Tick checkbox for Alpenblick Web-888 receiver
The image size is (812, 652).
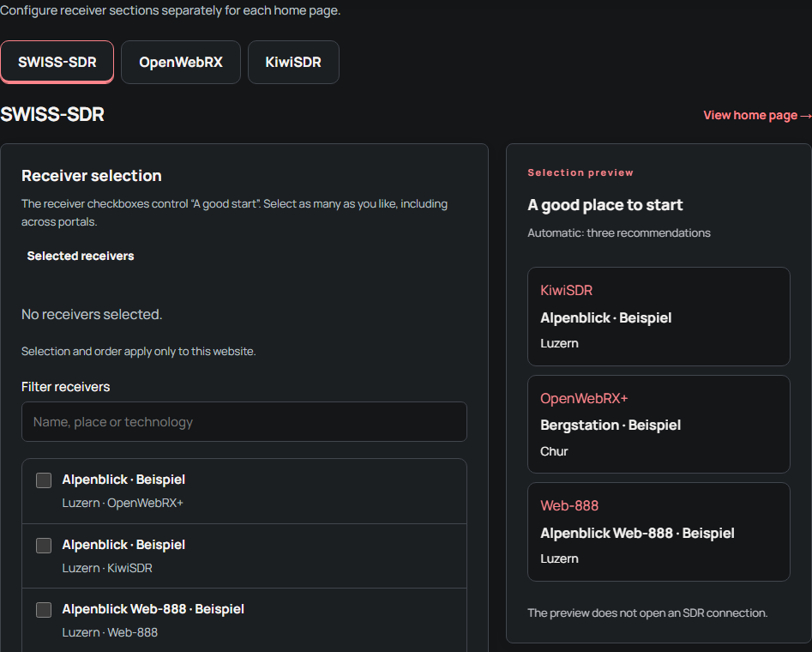pos(44,610)
